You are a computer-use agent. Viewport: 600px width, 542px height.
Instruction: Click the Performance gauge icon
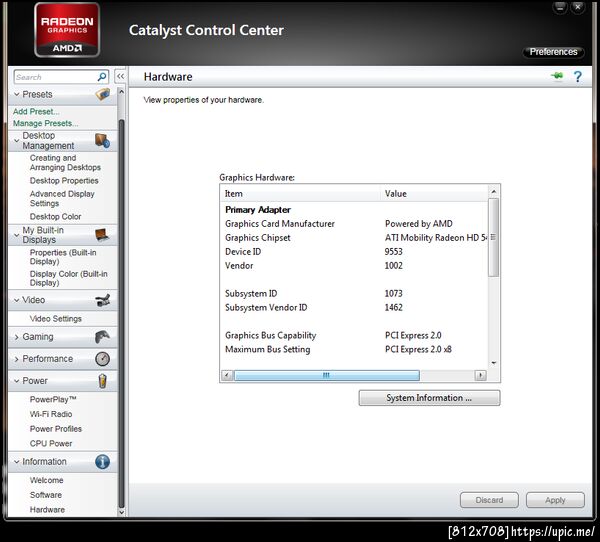tap(102, 359)
